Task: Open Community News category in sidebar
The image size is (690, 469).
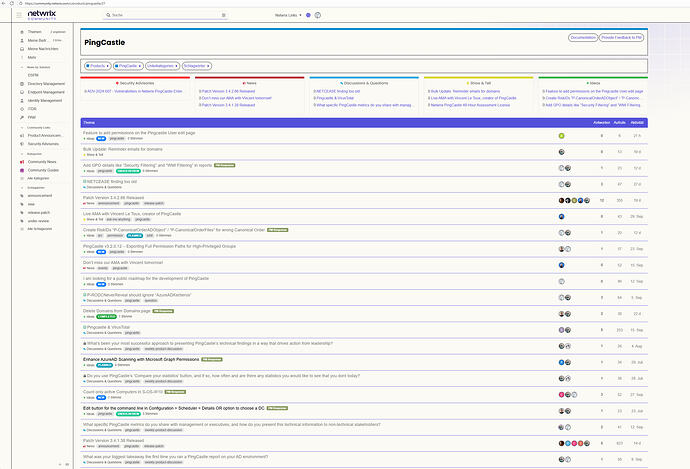Action: 42,161
